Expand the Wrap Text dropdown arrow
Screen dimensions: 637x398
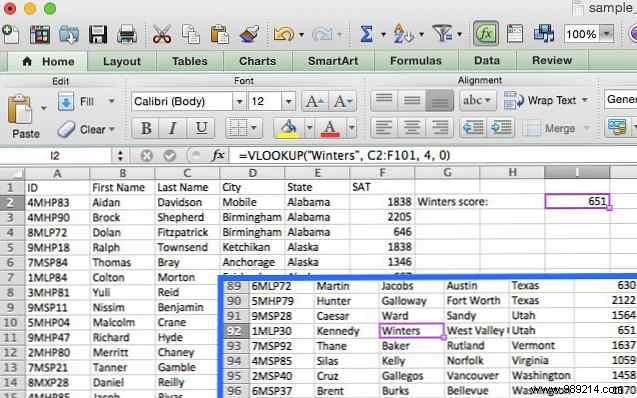585,100
